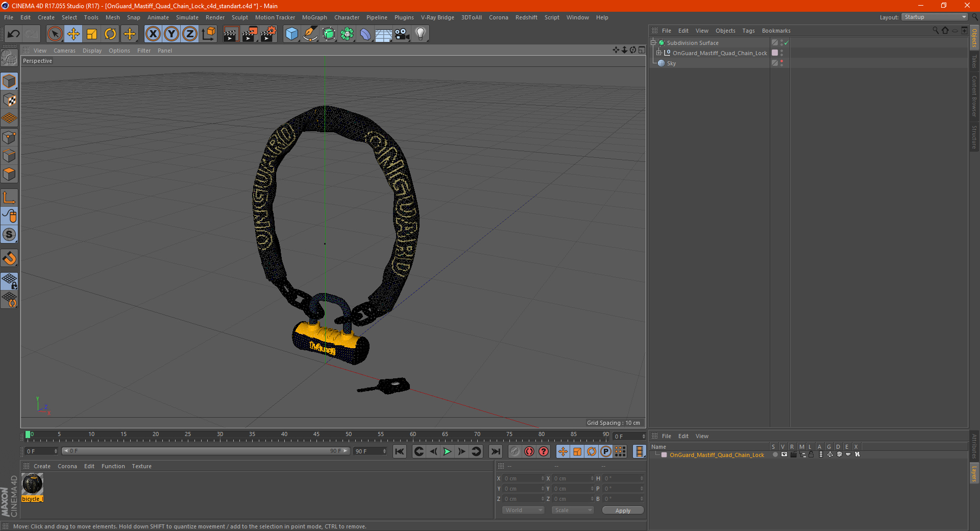Open the Layout Startup dropdown
Viewport: 980px width, 531px height.
click(935, 17)
